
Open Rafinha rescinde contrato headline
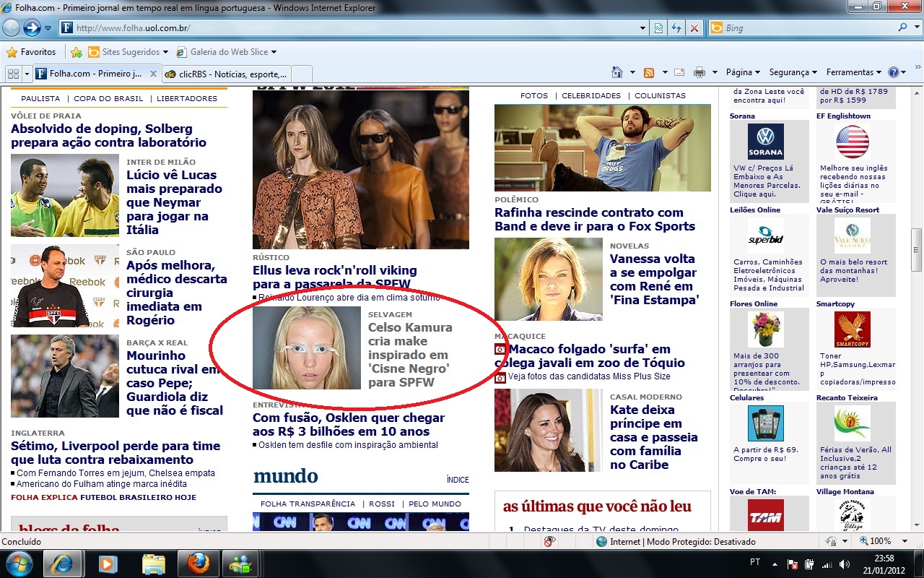(x=595, y=219)
